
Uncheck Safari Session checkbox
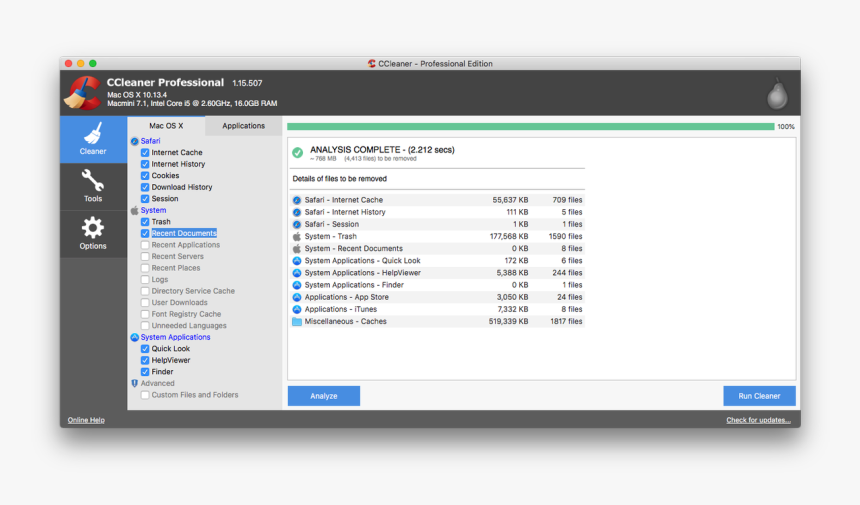pyautogui.click(x=145, y=198)
